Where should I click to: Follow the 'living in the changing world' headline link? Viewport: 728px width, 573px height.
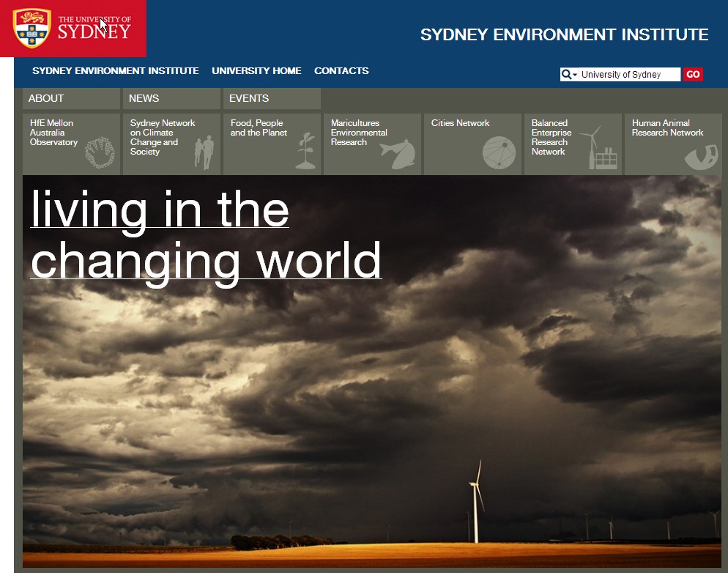(205, 234)
